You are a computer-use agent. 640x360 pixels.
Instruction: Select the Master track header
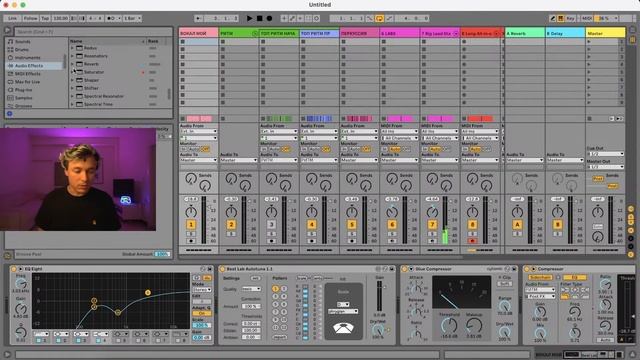click(605, 33)
